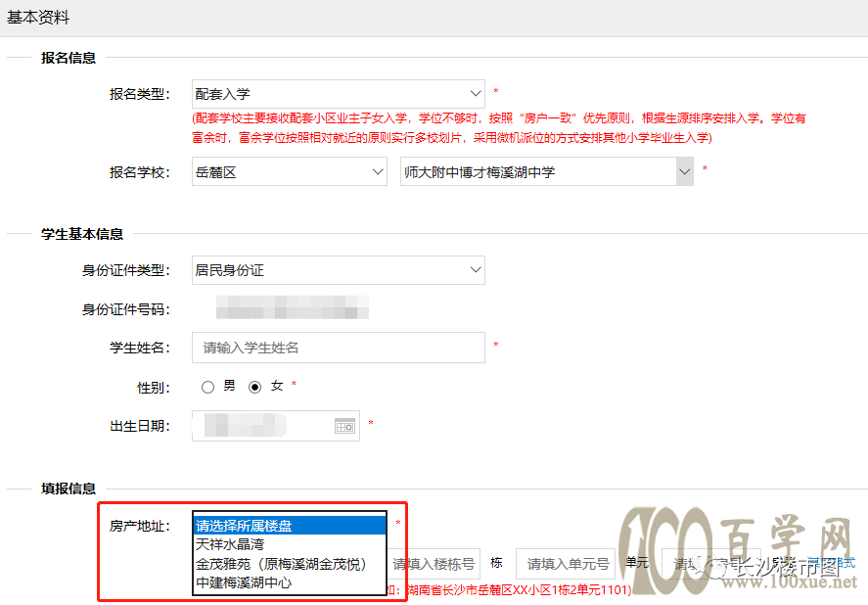
Task: Click the 基本资料 header text
Action: [38, 18]
